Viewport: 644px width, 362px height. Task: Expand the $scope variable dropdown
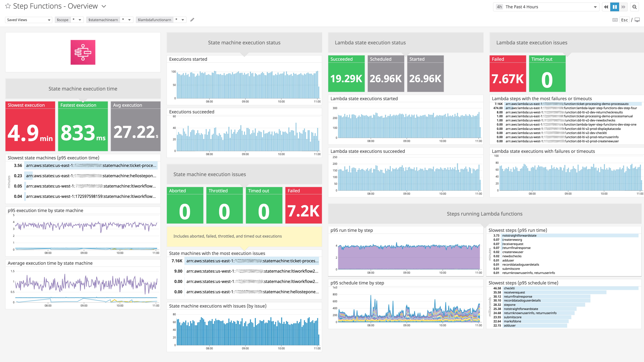(80, 20)
